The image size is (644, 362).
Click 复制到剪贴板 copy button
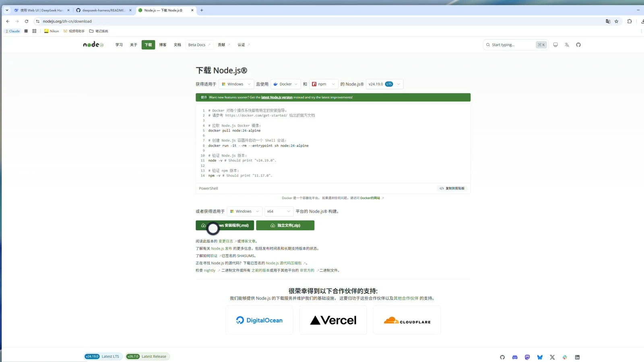(x=452, y=188)
